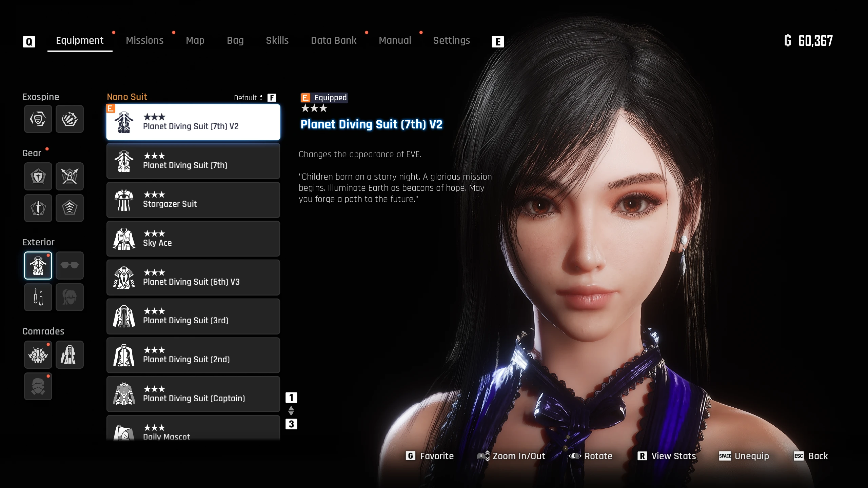Open the glasses Exterior slot
This screenshot has height=488, width=868.
pyautogui.click(x=70, y=265)
